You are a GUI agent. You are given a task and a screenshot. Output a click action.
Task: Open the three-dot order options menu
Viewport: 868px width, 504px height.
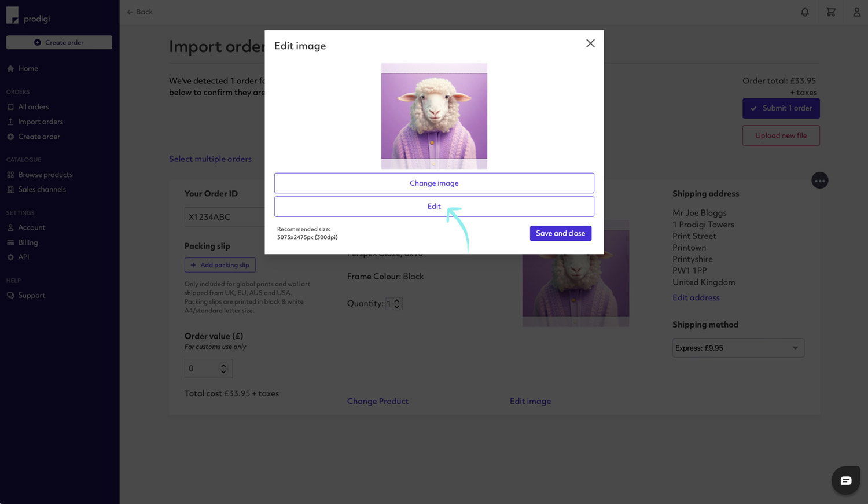[820, 180]
